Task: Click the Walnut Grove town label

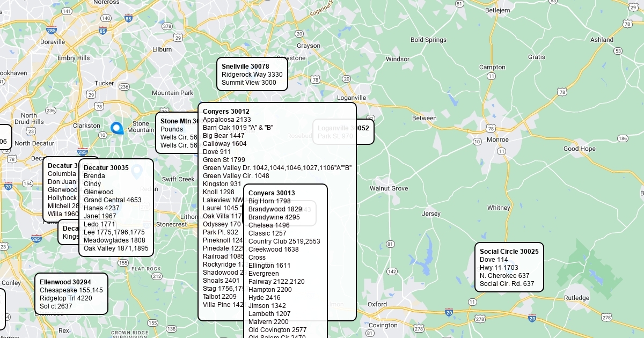Action: [389, 188]
